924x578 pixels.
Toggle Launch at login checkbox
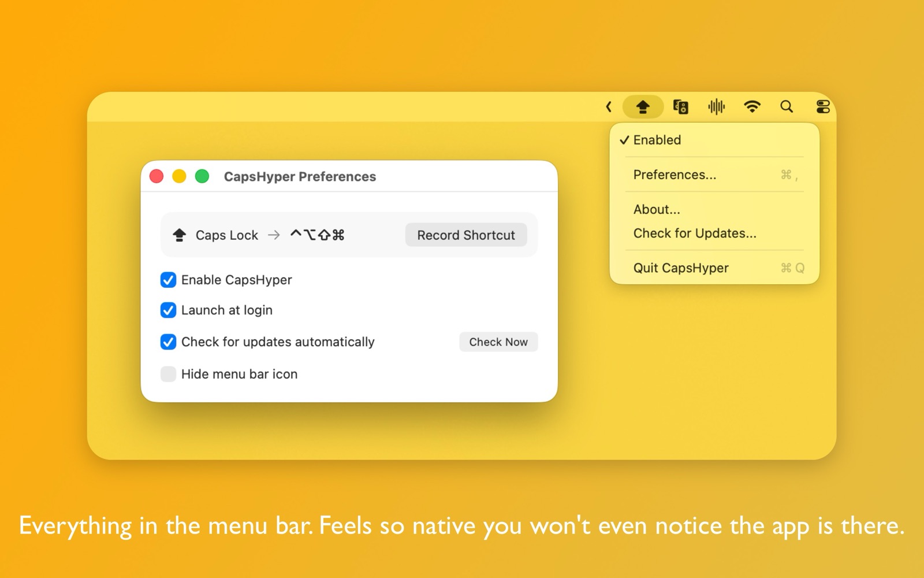click(x=168, y=310)
